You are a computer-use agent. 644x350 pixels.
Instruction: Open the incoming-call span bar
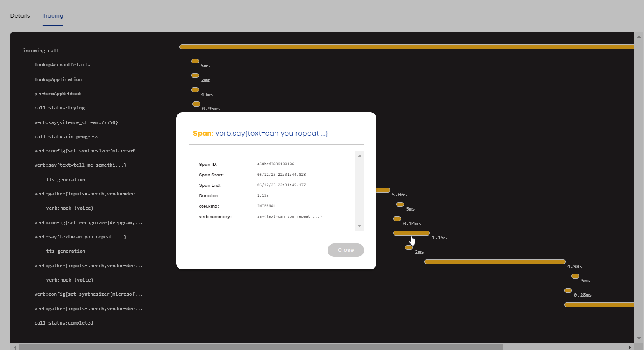407,47
